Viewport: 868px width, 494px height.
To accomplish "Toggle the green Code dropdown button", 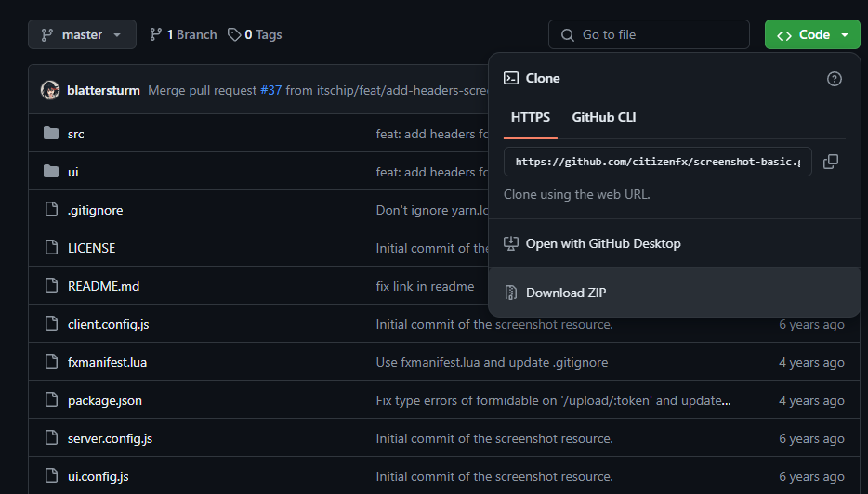I will click(812, 34).
